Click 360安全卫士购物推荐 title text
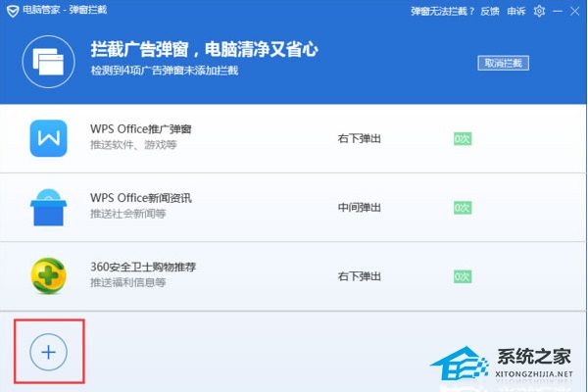Screen dimensions: 588x392 coord(143,267)
